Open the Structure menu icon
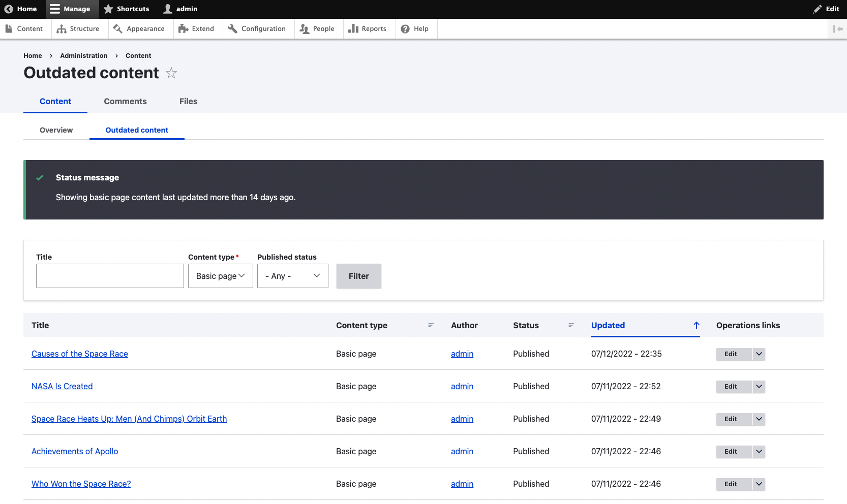847x504 pixels. [62, 29]
